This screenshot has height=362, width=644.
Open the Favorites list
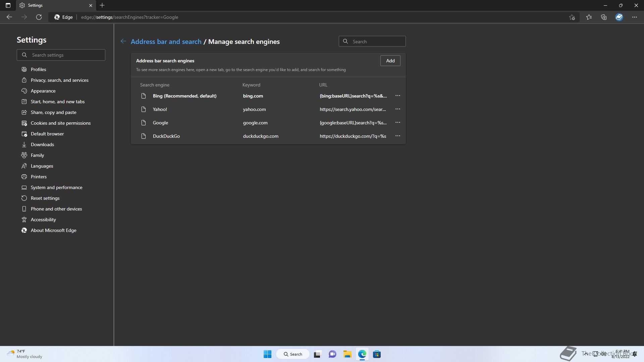589,17
